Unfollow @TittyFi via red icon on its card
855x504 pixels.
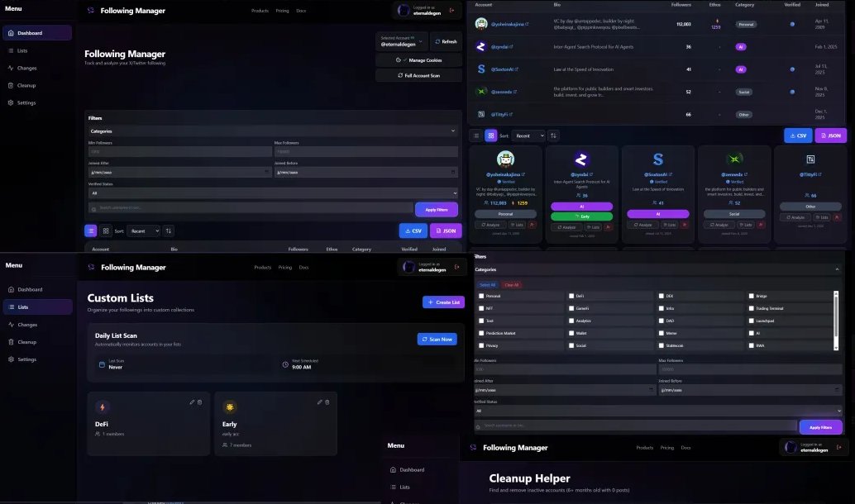click(837, 217)
